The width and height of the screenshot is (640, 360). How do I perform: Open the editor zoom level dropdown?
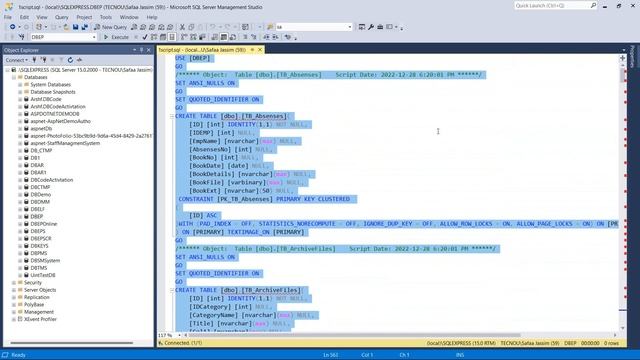coord(179,335)
